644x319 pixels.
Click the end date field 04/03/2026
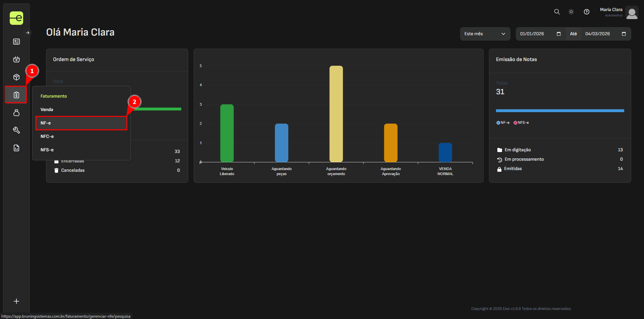601,34
